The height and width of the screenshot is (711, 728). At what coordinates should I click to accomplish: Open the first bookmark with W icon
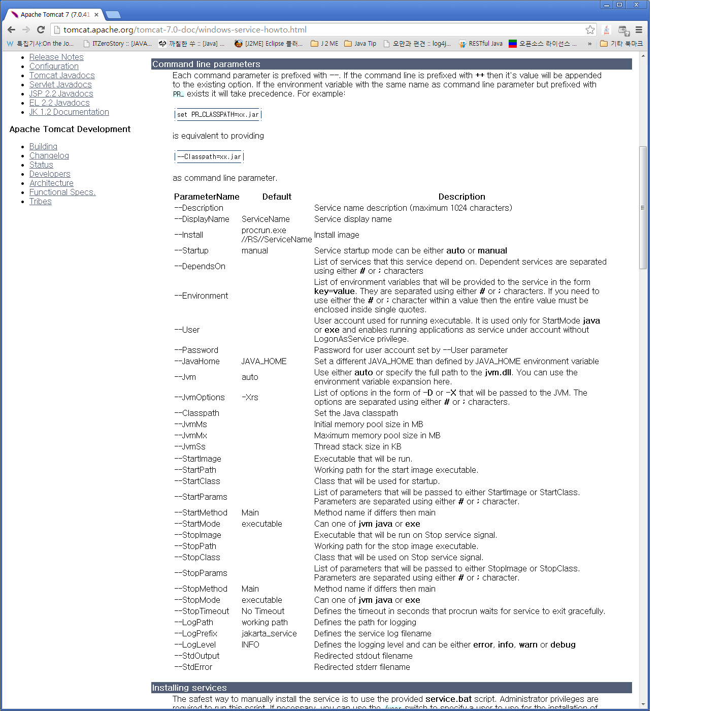[x=40, y=44]
